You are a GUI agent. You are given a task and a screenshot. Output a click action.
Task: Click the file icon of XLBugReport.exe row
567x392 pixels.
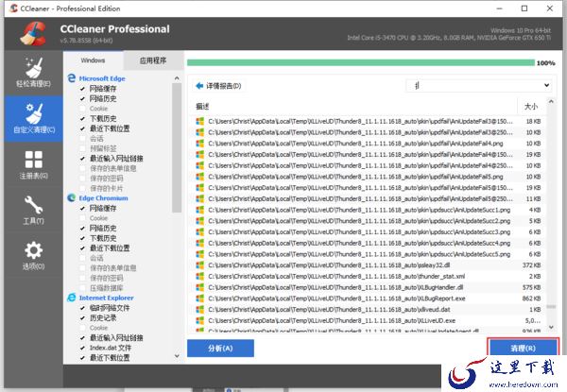(200, 298)
